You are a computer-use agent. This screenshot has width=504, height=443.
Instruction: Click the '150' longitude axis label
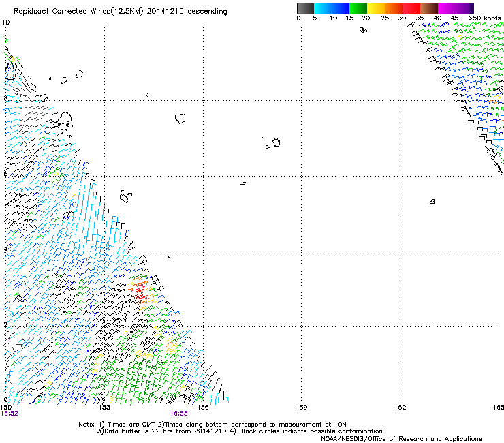(x=6, y=408)
